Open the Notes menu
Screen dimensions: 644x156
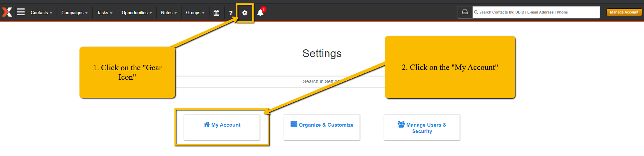[x=169, y=13]
